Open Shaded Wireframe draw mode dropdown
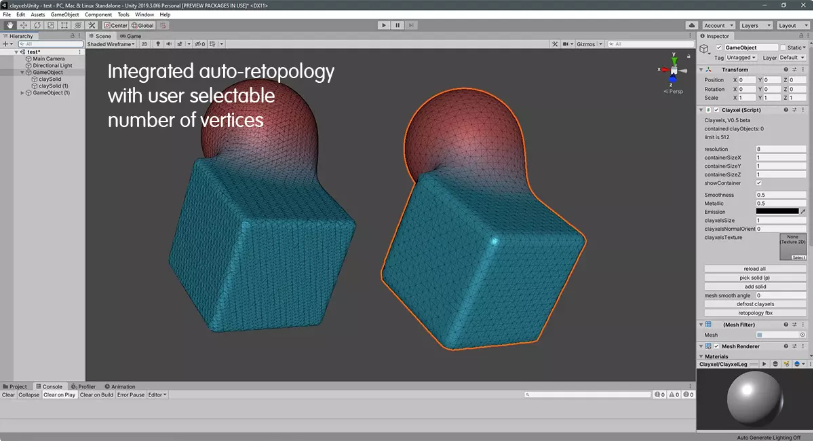Image resolution: width=813 pixels, height=441 pixels. coord(111,44)
